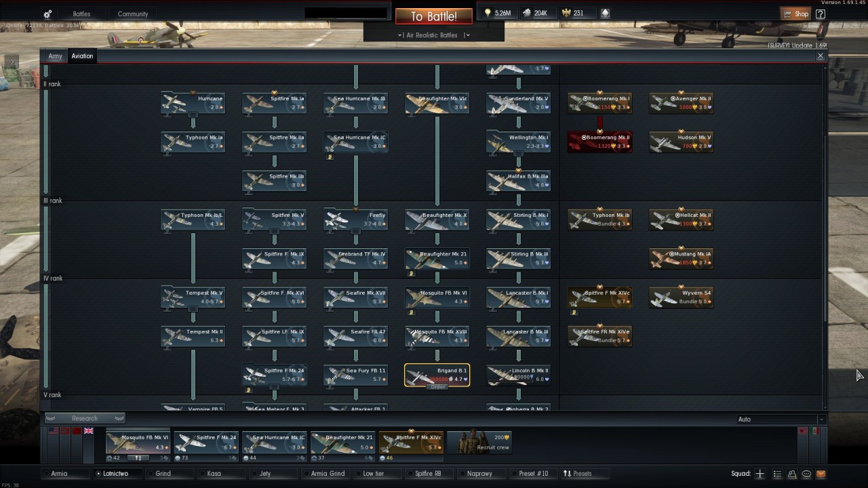Select Mosquito FB Mk XVIII card
The image size is (868, 488).
(x=437, y=336)
